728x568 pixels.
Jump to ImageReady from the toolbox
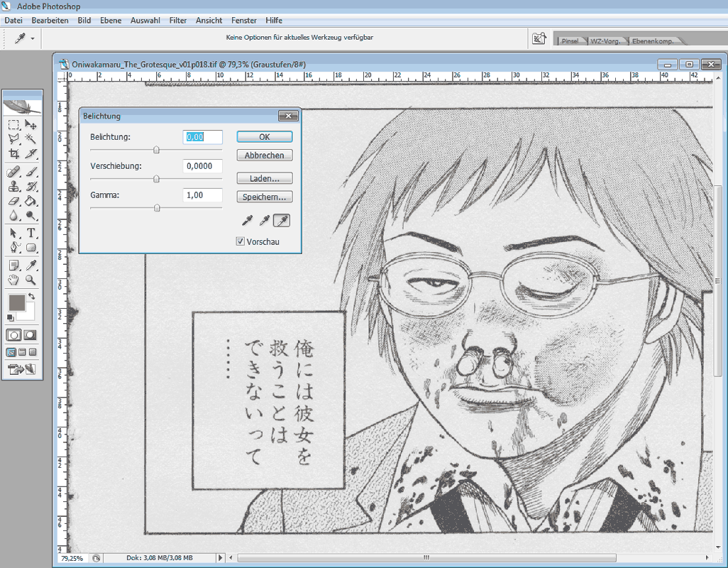click(22, 370)
